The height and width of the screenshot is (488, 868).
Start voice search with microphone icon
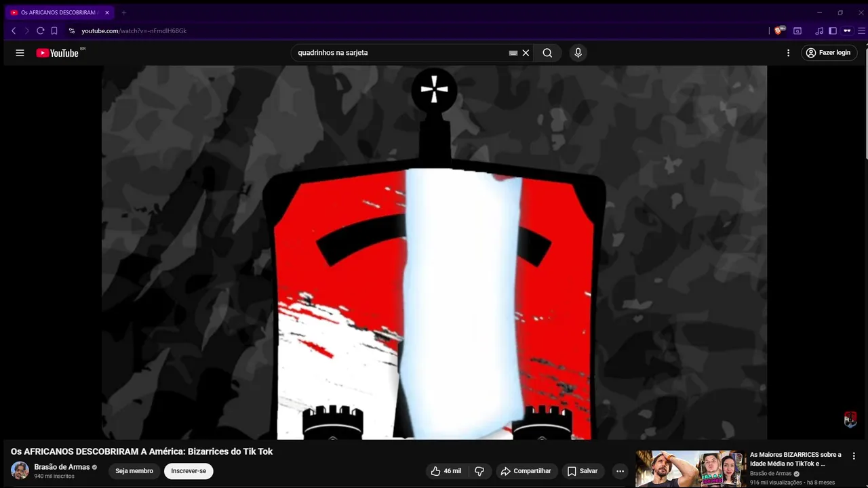578,53
